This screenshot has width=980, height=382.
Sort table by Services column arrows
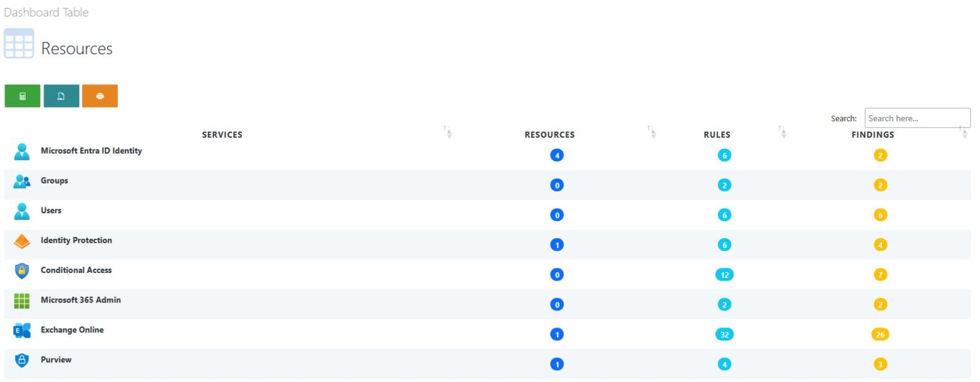[x=448, y=132]
